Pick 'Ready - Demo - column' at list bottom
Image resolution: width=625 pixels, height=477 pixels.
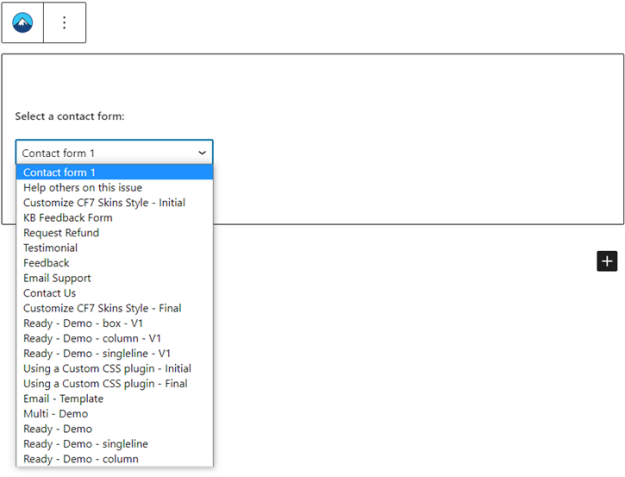[81, 459]
